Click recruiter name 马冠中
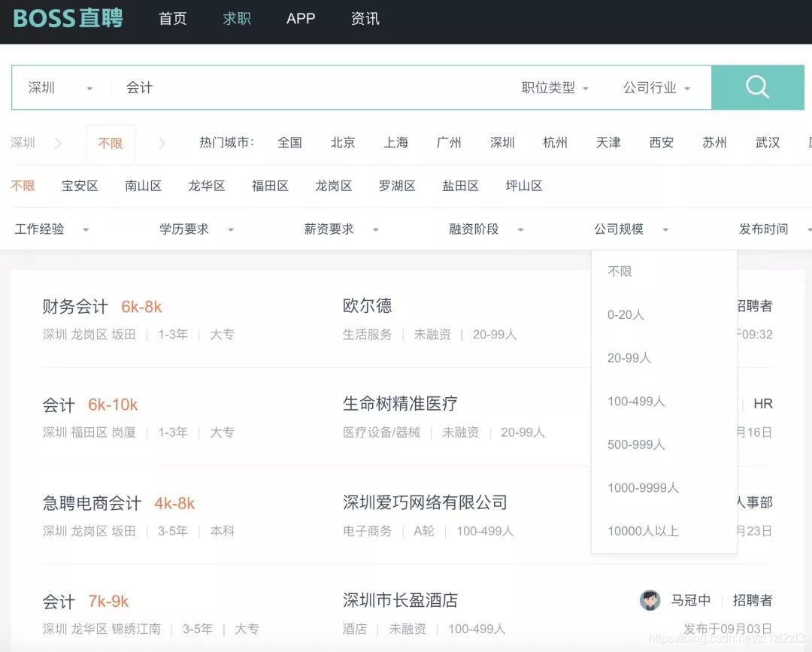The width and height of the screenshot is (812, 652). [x=690, y=600]
